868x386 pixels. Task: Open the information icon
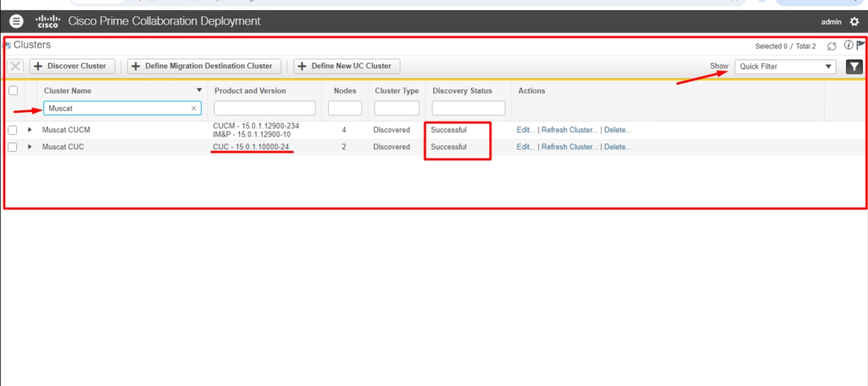tap(848, 46)
